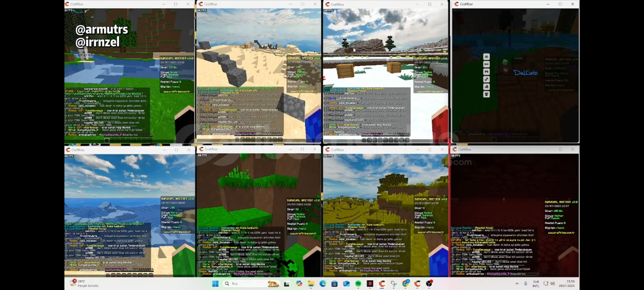This screenshot has width=644, height=290.
Task: Open Outlook from the taskbar
Action: coord(346,284)
